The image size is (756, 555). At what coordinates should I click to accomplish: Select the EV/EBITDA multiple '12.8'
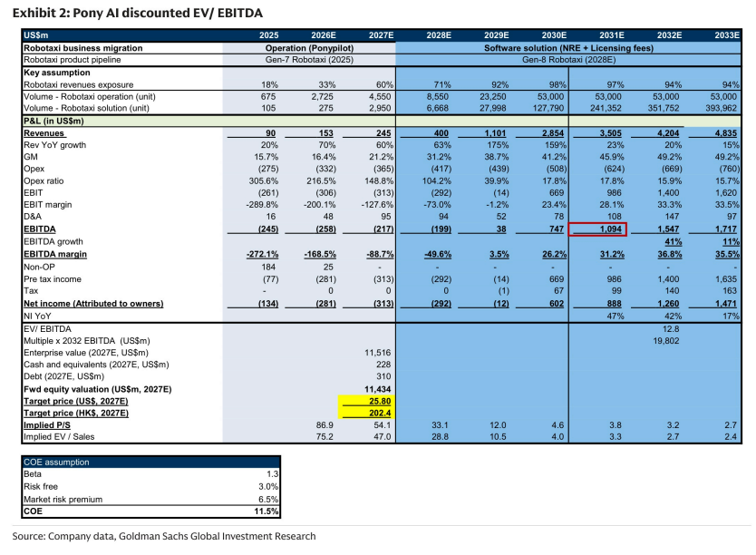click(x=671, y=329)
